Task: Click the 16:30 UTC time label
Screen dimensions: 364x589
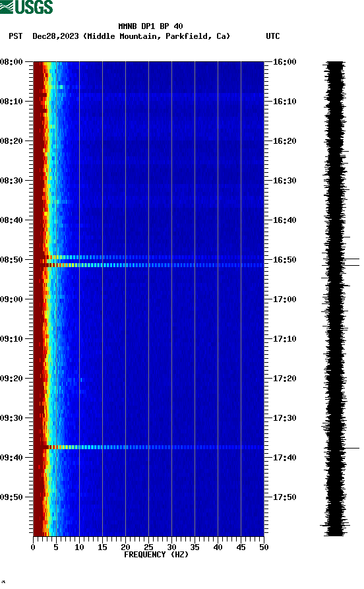Action: point(284,180)
